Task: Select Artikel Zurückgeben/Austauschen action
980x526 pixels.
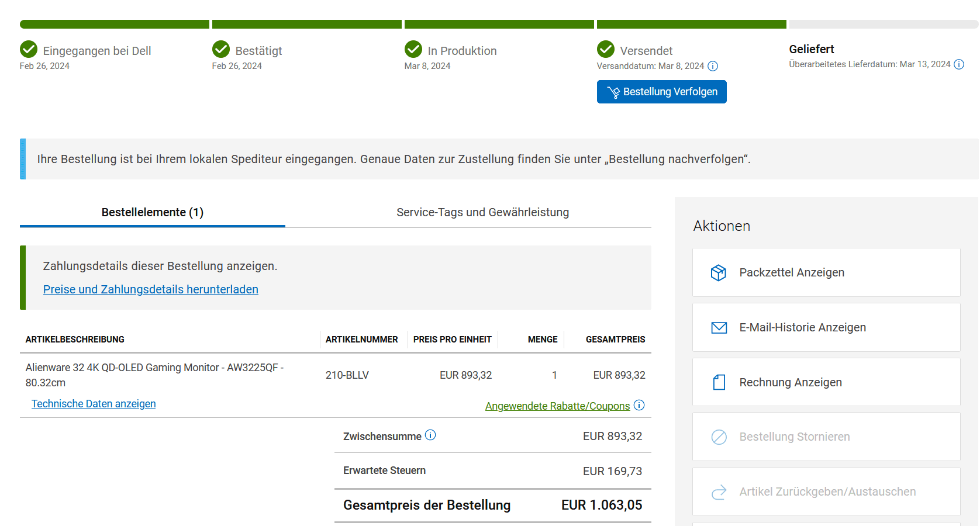Action: click(826, 492)
